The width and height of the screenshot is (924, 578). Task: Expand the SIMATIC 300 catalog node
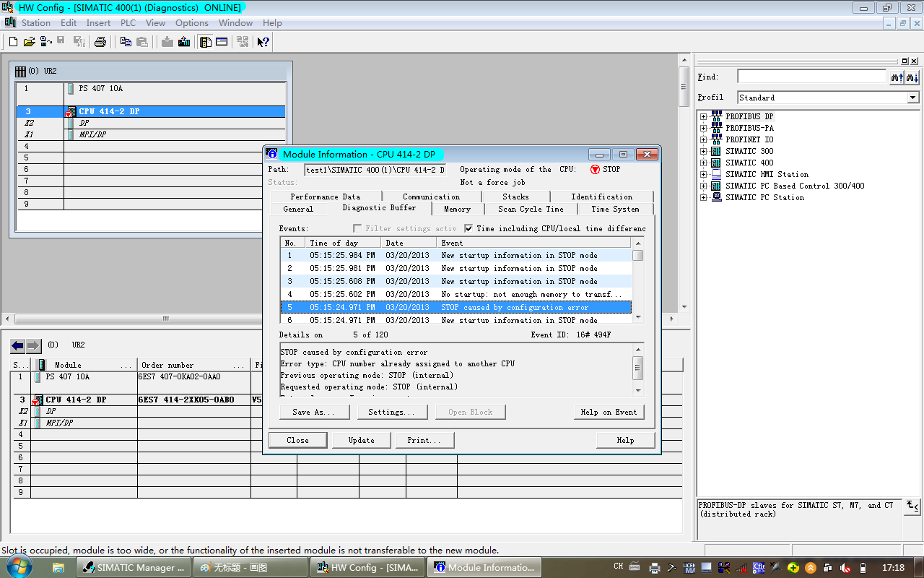(703, 151)
